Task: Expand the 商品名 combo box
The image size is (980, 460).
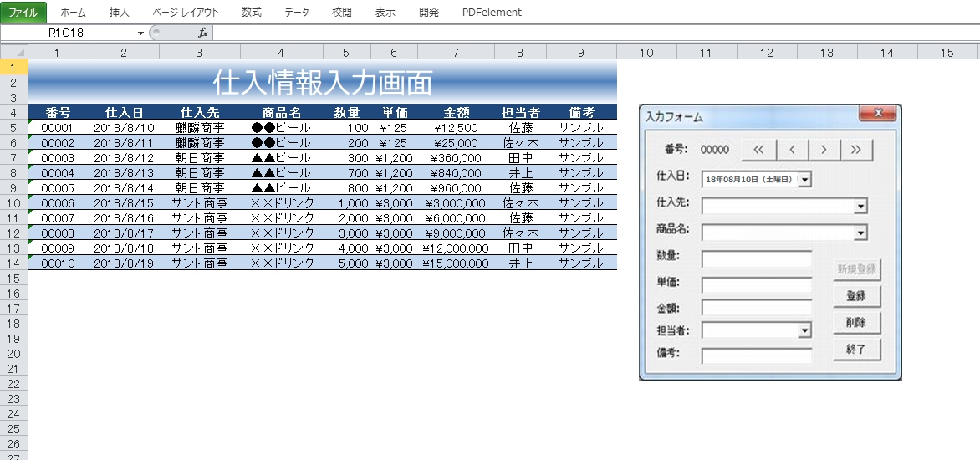Action: pyautogui.click(x=861, y=233)
